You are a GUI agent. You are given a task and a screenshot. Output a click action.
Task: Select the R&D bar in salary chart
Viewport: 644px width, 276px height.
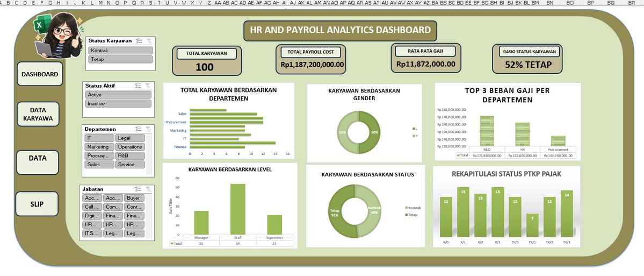click(x=487, y=131)
